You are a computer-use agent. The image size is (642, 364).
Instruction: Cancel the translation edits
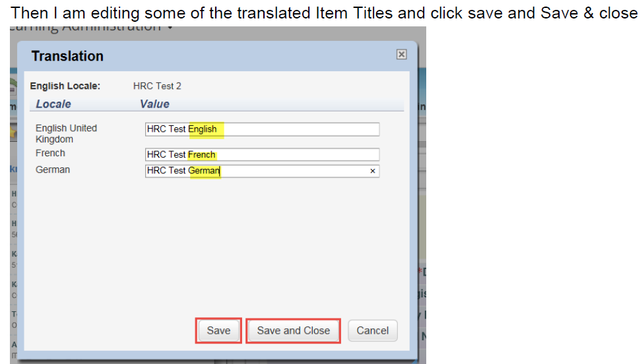373,330
